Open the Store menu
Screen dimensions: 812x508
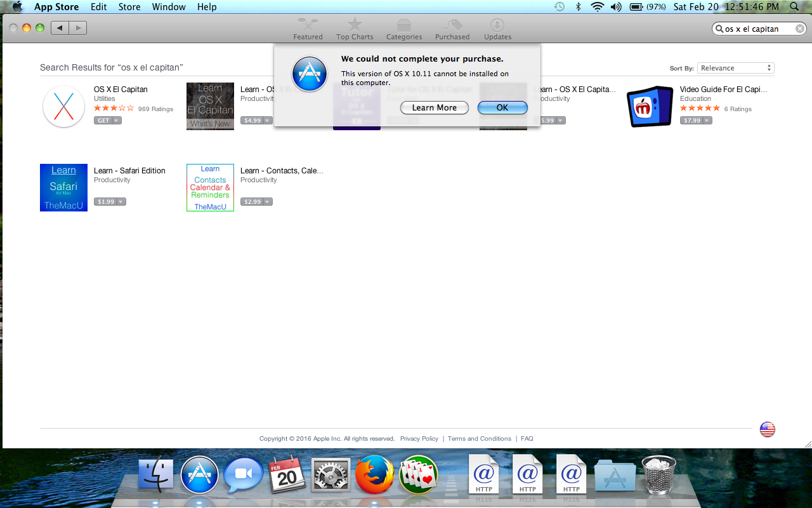coord(129,7)
